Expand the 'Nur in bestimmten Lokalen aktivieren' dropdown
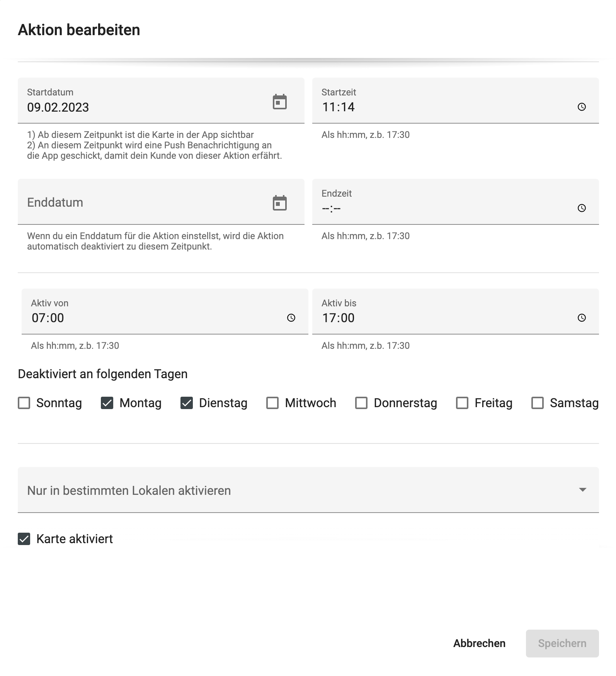Image resolution: width=616 pixels, height=676 pixels. [x=582, y=491]
